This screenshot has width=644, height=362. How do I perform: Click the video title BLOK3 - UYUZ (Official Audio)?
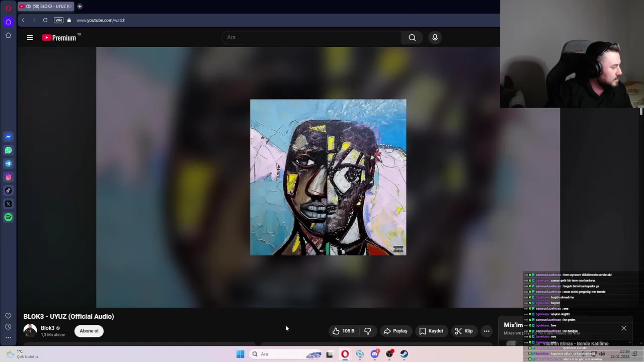(69, 316)
